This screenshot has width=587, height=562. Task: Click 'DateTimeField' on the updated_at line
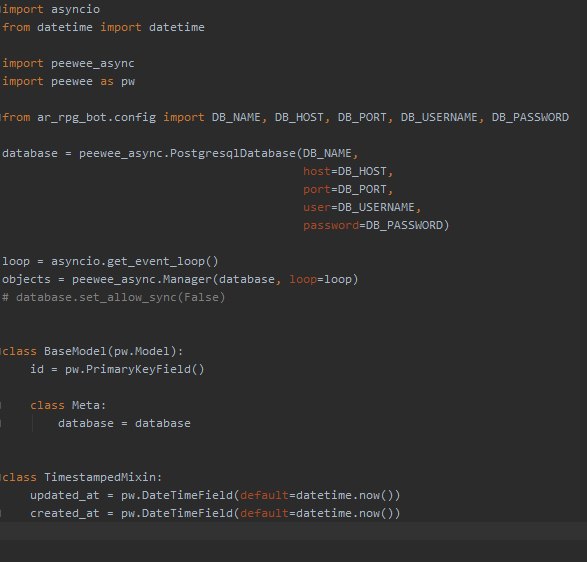187,495
